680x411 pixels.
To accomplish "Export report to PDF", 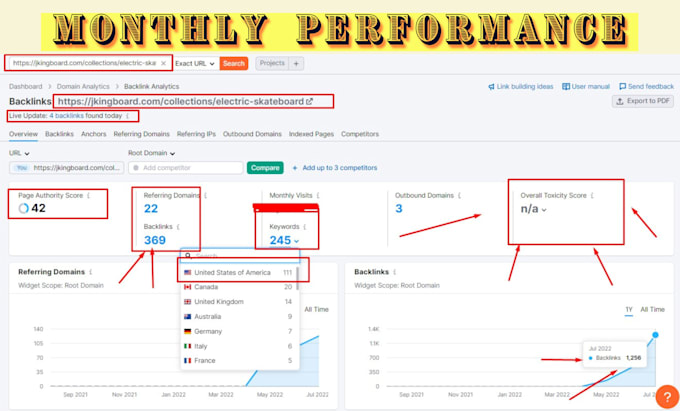I will [643, 101].
